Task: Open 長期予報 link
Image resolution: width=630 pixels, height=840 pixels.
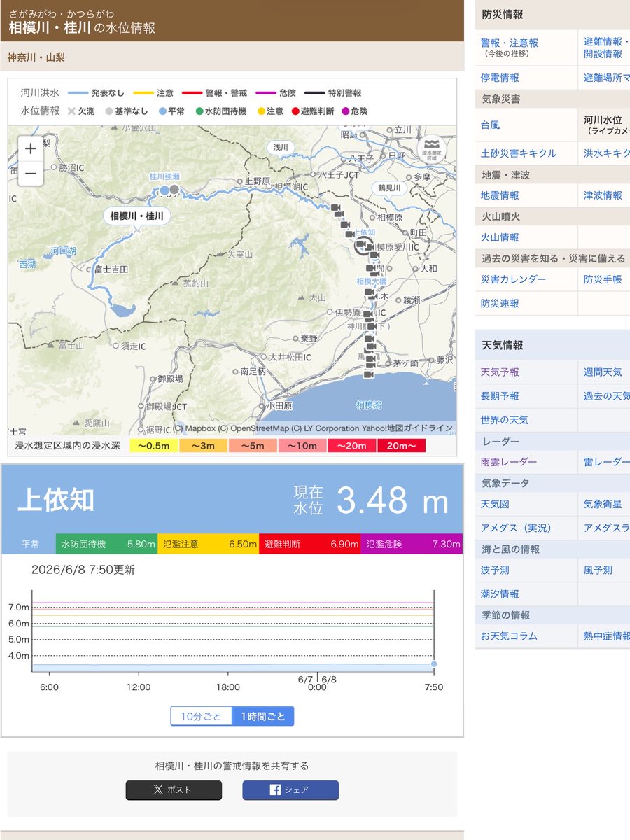Action: point(500,395)
